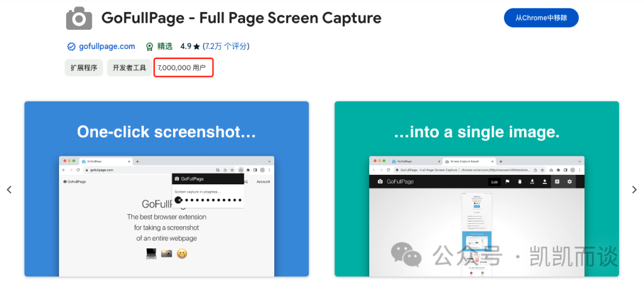The image size is (644, 290).
Task: Show the next screenshot with right arrow
Action: point(634,189)
